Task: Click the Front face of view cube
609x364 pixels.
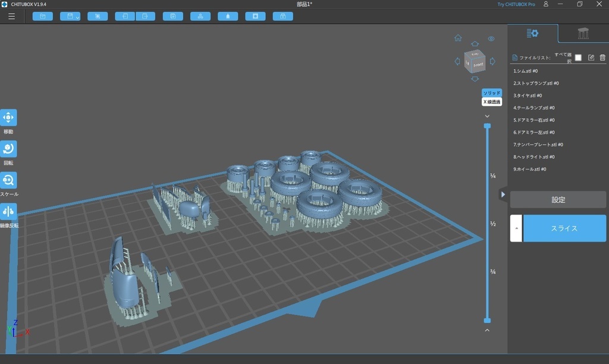Action: point(479,64)
